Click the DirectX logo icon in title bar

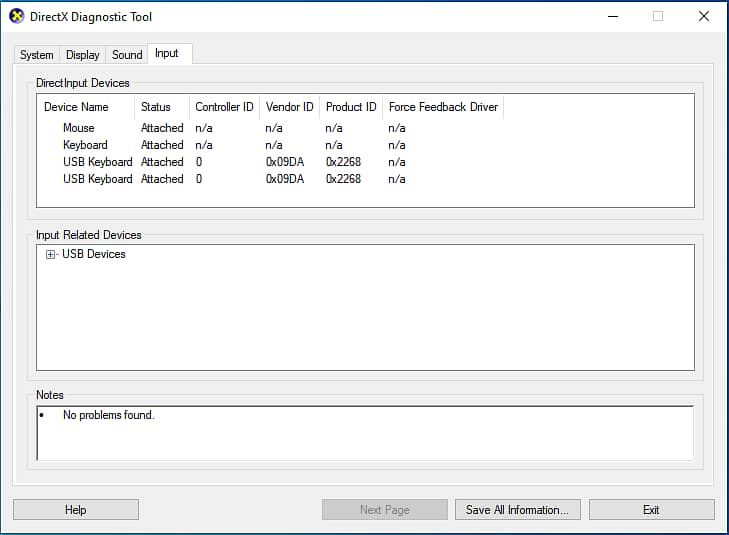[16, 16]
